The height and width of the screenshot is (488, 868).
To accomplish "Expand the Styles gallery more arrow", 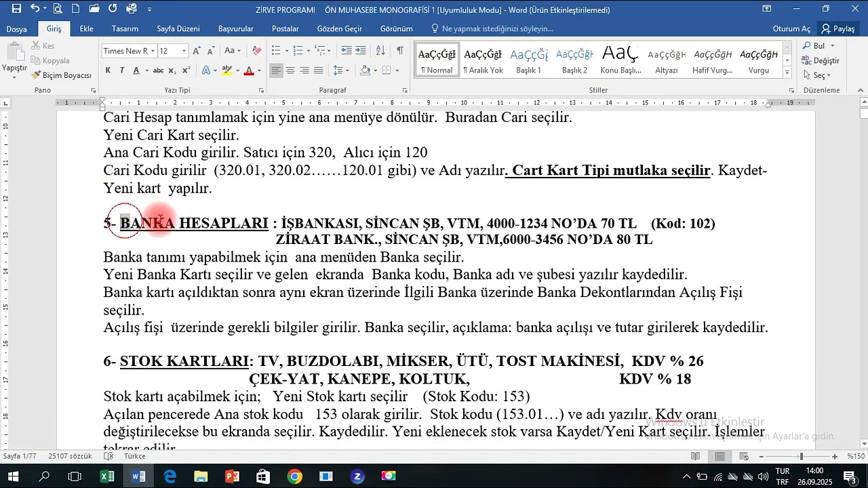I will 787,72.
